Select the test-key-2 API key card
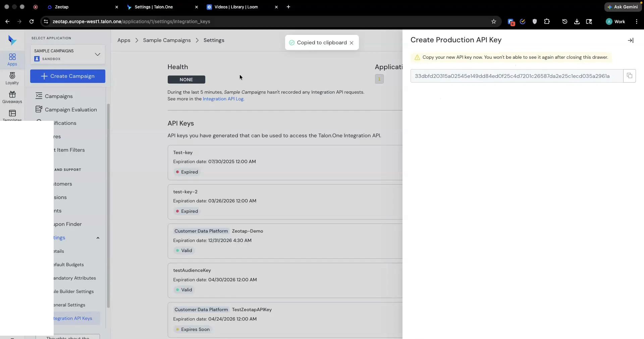 [285, 202]
